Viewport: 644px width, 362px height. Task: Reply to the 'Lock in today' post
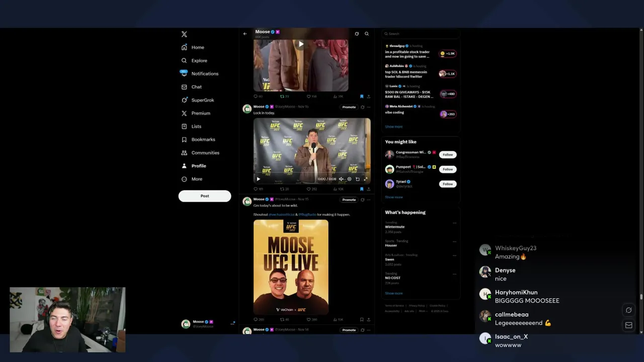[258, 189]
